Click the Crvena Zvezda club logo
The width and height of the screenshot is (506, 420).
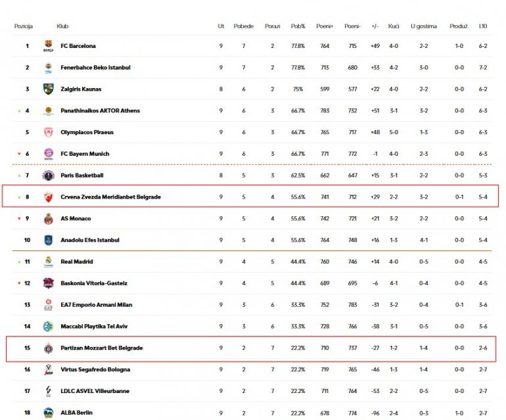pos(48,197)
